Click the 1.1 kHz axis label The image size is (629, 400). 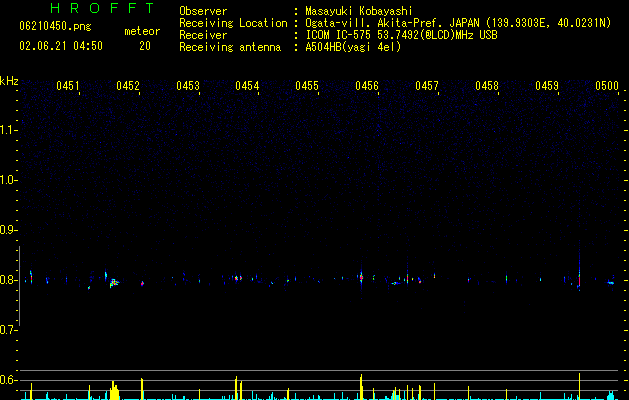(x=9, y=130)
